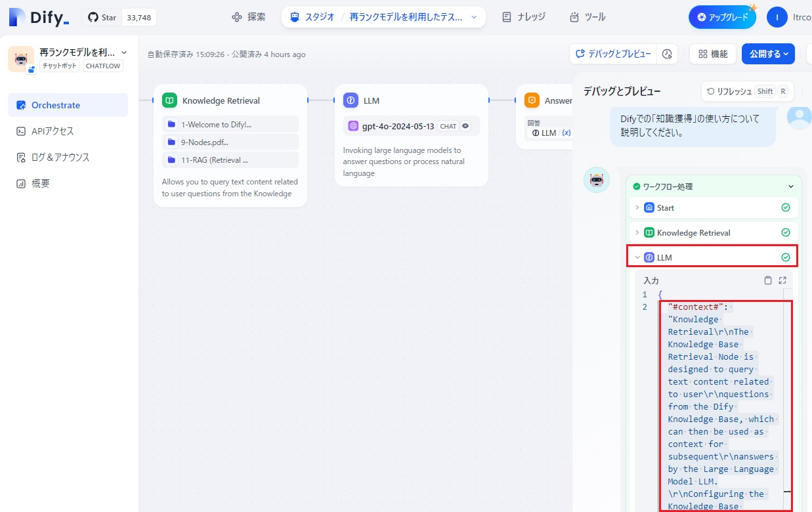The image size is (812, 512).
Task: Open the user avatar 'I' menu
Action: (777, 17)
